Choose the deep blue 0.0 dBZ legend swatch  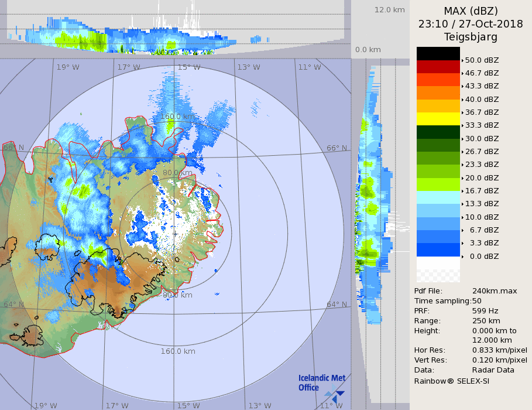click(x=438, y=250)
